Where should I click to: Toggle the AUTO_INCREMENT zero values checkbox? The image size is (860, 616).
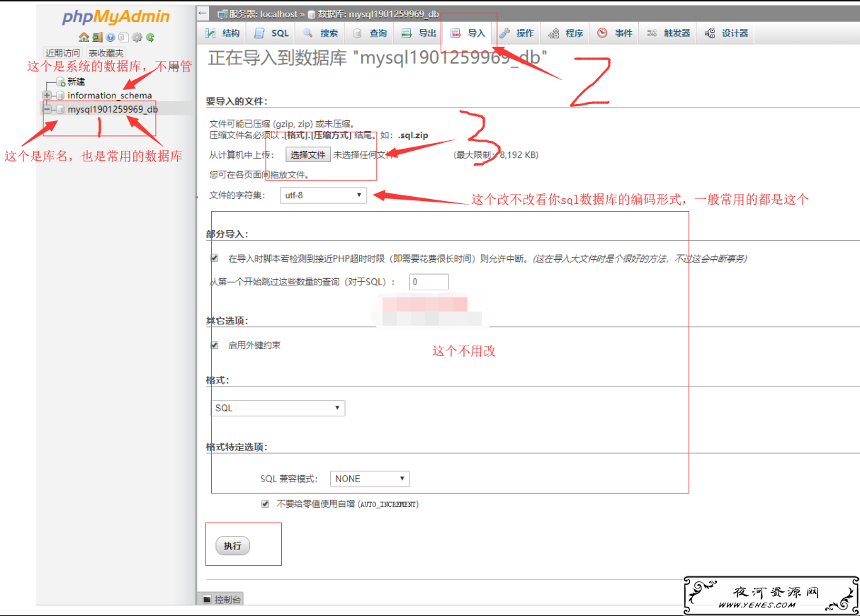266,504
